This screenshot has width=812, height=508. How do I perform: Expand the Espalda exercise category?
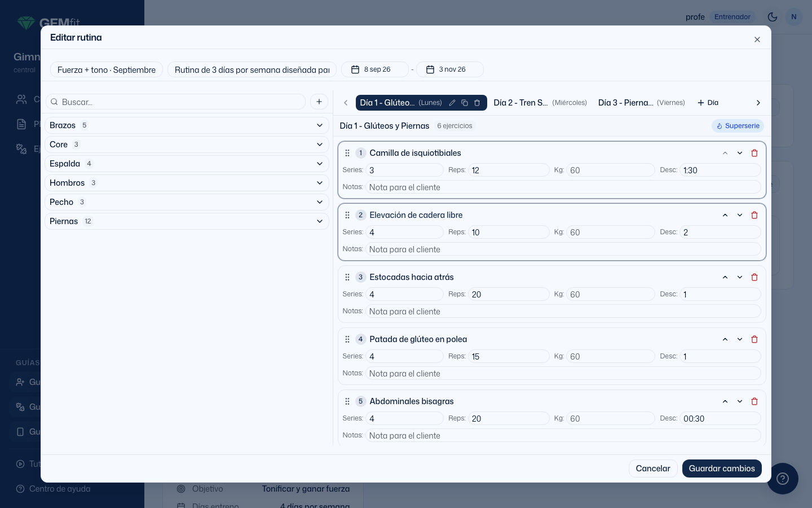tap(187, 164)
